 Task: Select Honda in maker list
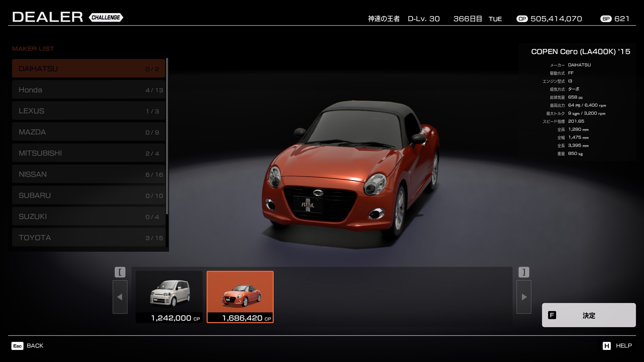coord(89,90)
